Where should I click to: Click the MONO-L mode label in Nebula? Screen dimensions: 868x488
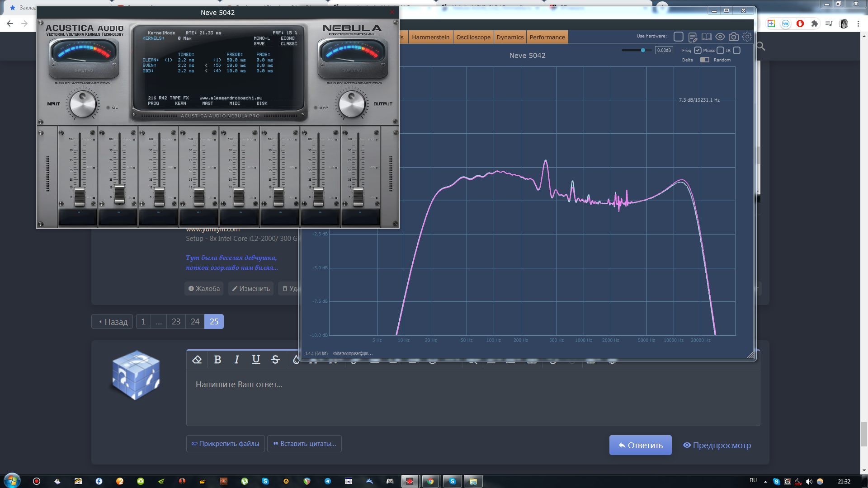(x=262, y=38)
